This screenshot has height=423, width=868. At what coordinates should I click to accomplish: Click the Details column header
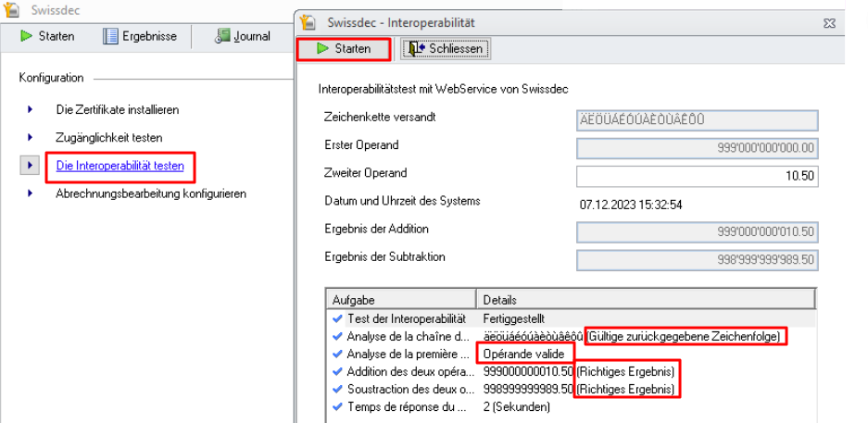646,300
